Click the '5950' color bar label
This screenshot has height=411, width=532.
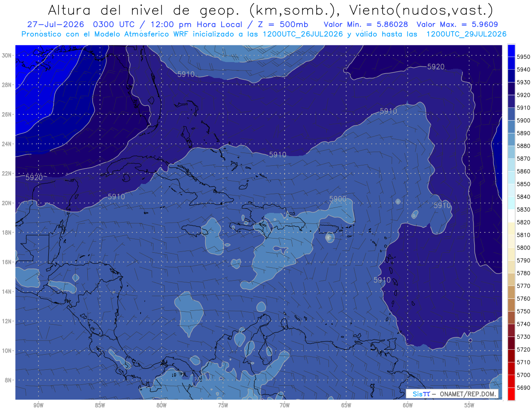point(524,57)
